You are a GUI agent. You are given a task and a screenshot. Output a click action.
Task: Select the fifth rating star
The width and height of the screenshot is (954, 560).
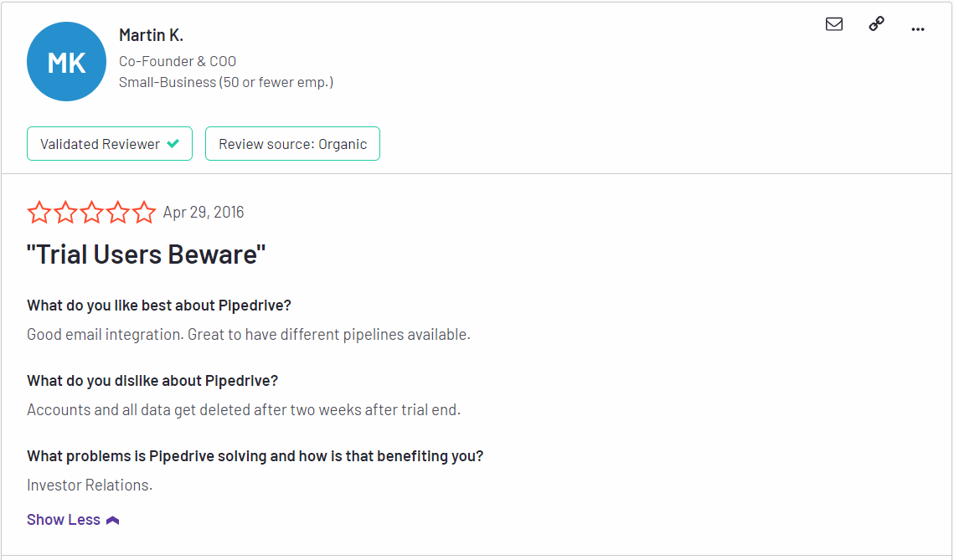tap(143, 213)
